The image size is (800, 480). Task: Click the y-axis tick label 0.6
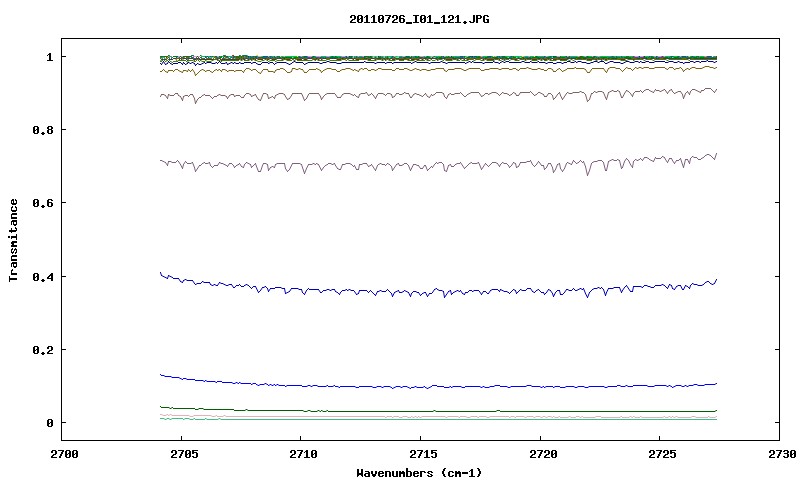tap(43, 203)
